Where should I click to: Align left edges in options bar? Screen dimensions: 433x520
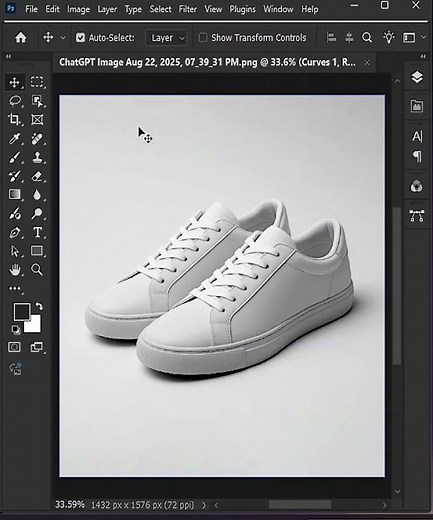(x=331, y=37)
